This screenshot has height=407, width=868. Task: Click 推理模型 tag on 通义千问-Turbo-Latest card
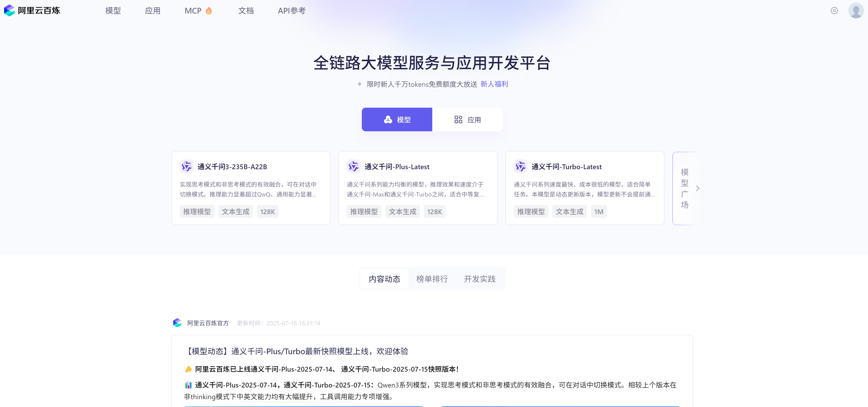[x=531, y=212]
